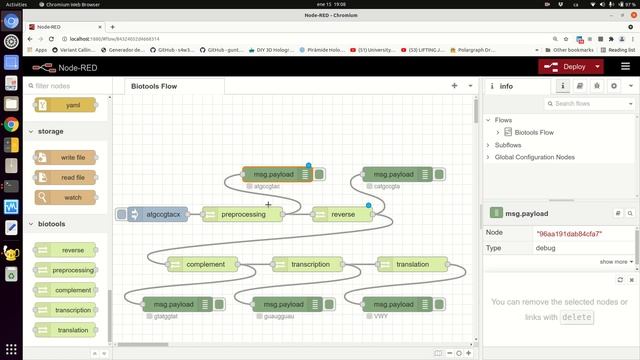The image size is (640, 360).
Task: Open a new Chromium browser tab
Action: (112, 27)
